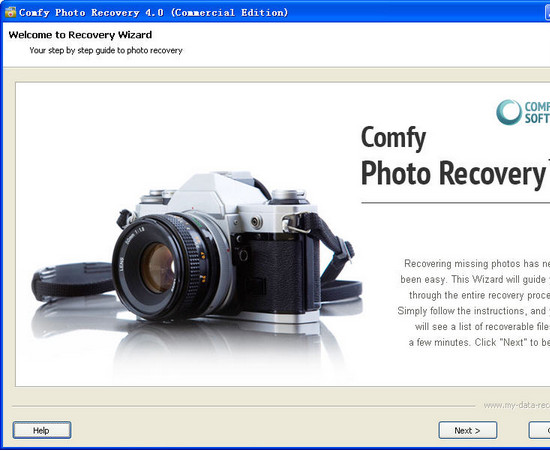Click the camera's front lens glass

coord(158,268)
